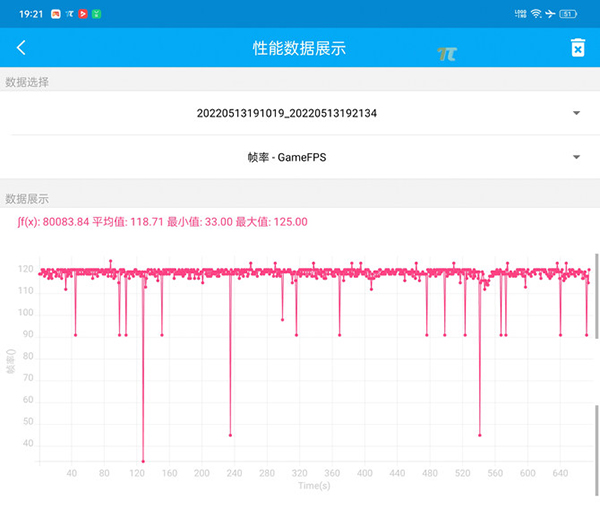This screenshot has height=510, width=600.
Task: Tap the back arrow in header
Action: pos(21,48)
